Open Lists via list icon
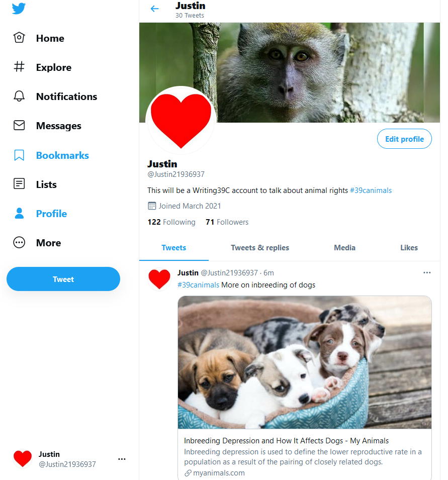 click(x=19, y=183)
